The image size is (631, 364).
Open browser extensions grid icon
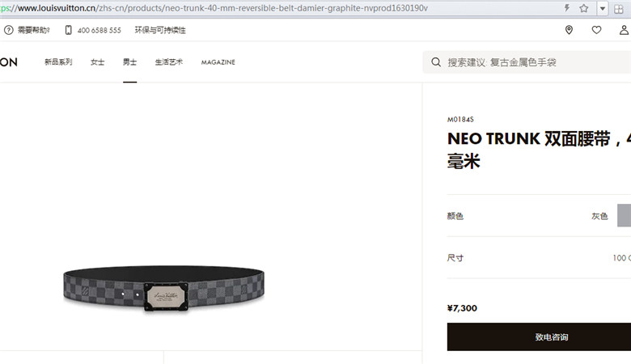tap(619, 8)
